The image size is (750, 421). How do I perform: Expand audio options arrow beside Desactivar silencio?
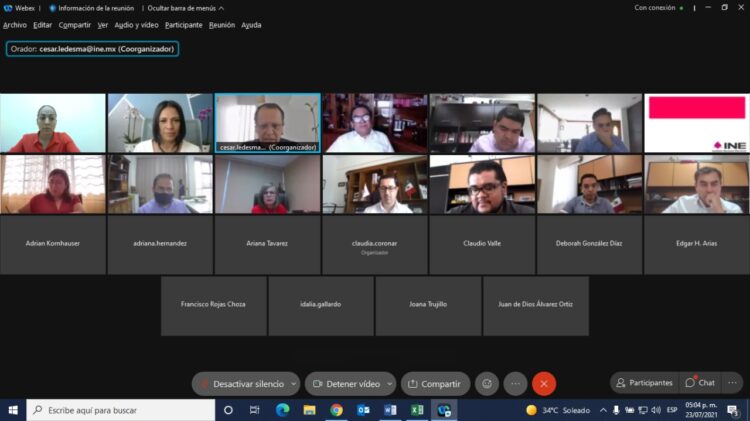click(292, 384)
